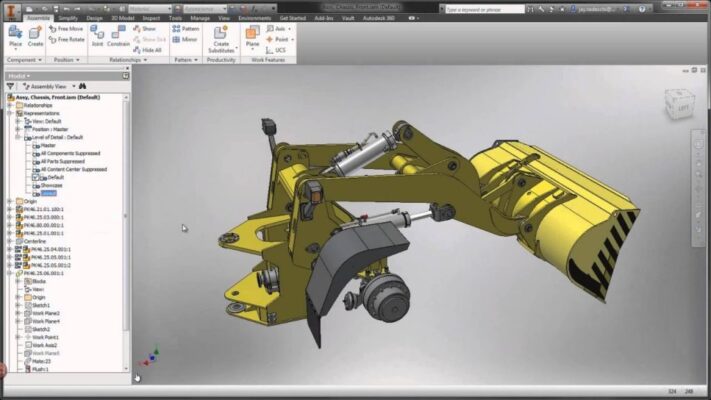Select the Constrain tool
Viewport: 711px width, 400px height.
[118, 36]
